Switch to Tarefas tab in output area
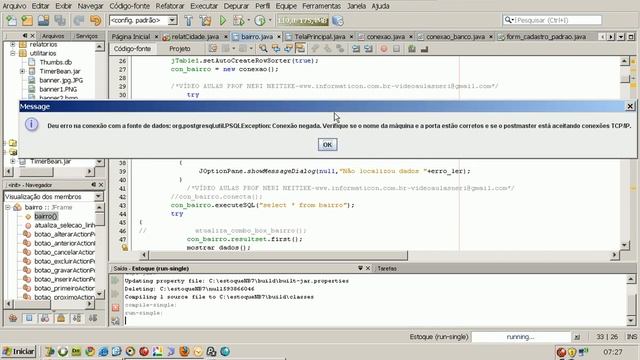Screen dimensions: 640x360 pos(387,269)
